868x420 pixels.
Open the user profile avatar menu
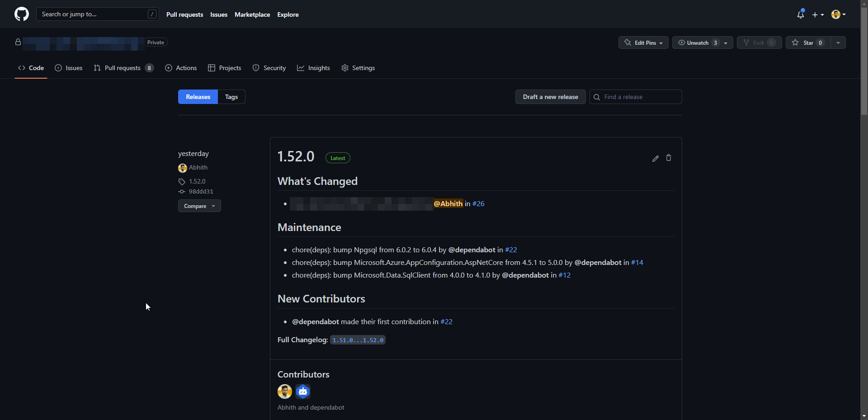coord(838,14)
